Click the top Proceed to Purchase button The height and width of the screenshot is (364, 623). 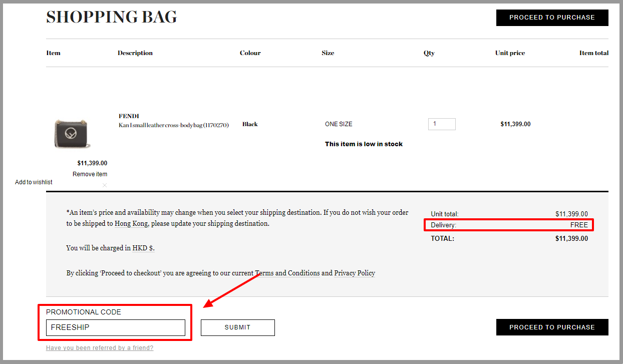click(552, 18)
